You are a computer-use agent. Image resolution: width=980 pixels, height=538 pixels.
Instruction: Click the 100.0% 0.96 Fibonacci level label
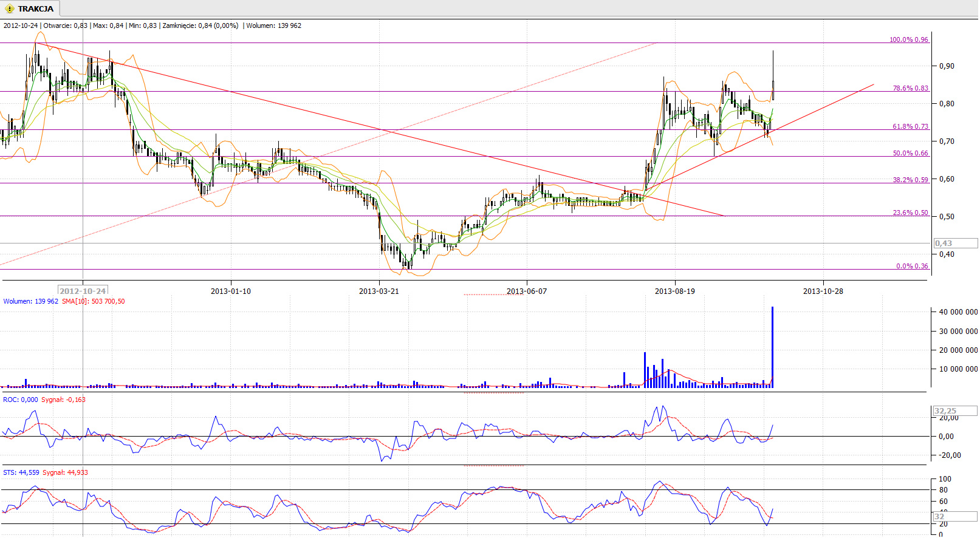(909, 39)
